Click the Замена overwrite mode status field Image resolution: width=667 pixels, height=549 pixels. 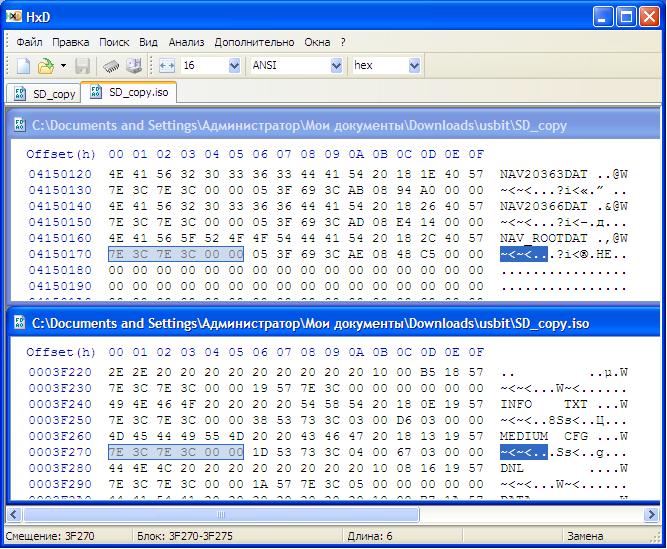(x=585, y=536)
